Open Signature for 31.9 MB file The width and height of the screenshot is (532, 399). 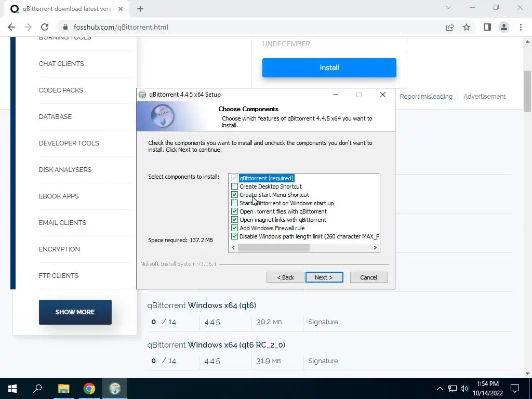click(323, 361)
